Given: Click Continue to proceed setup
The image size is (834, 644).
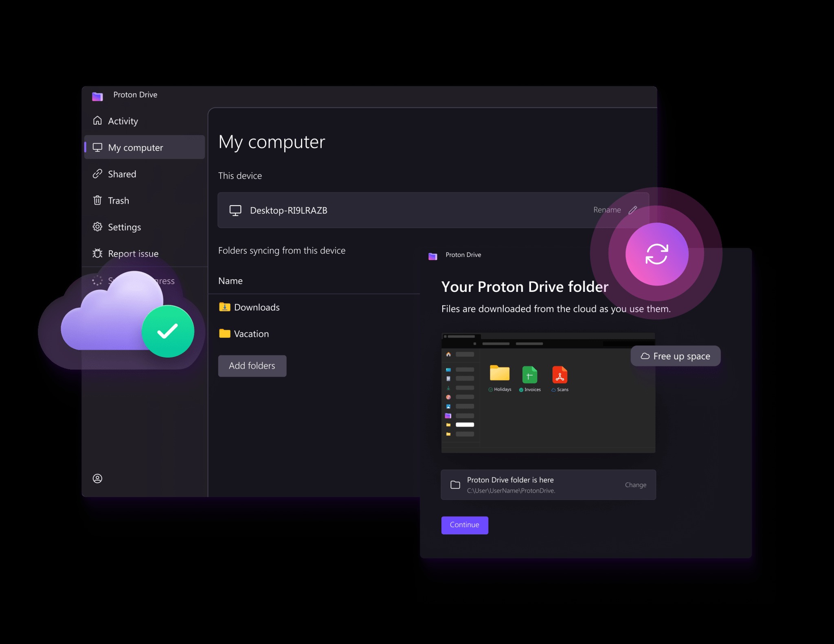Looking at the screenshot, I should [x=465, y=524].
